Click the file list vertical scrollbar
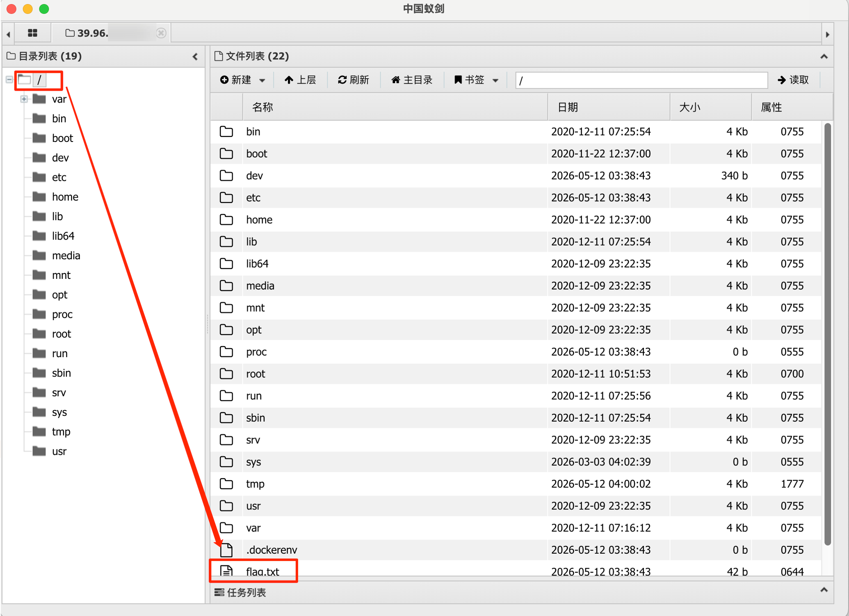This screenshot has height=616, width=849. pyautogui.click(x=827, y=334)
